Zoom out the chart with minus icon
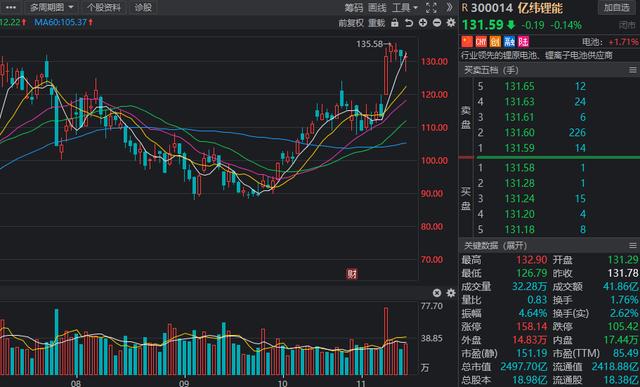This screenshot has height=387, width=640. click(x=437, y=23)
